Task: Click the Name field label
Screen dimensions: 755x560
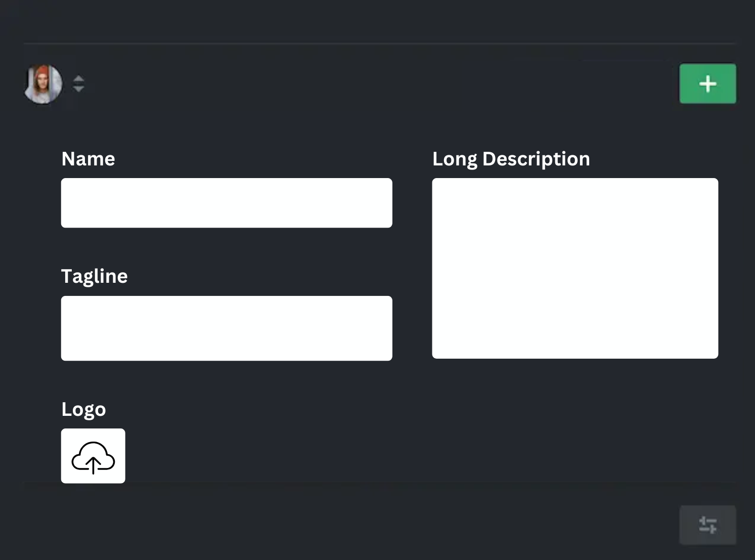Action: [88, 159]
